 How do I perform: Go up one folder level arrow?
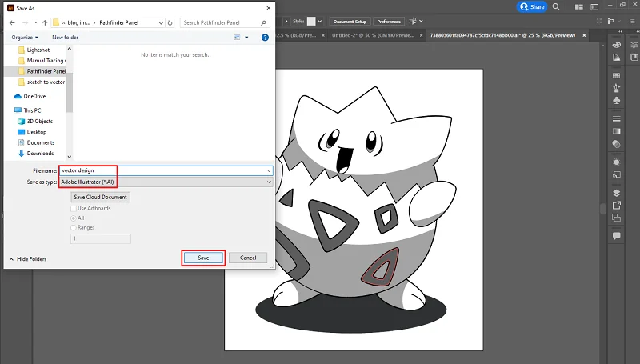point(45,23)
